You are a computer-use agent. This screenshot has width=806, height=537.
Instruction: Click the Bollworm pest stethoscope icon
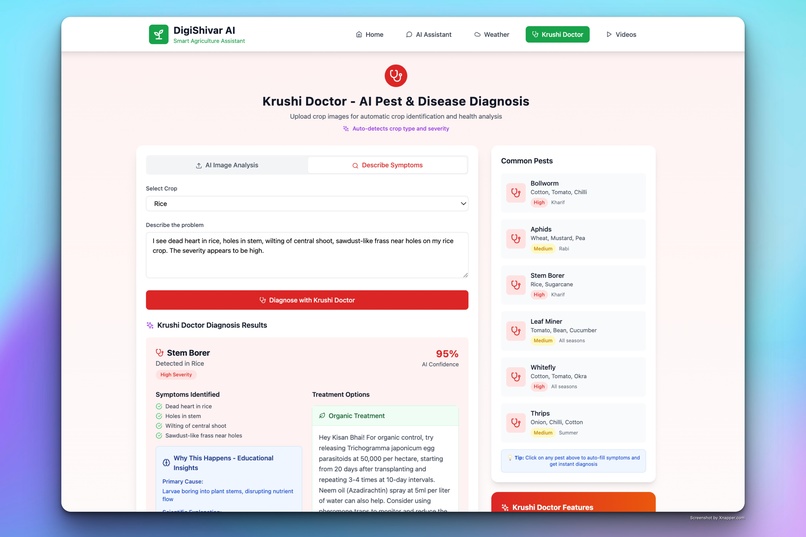516,193
